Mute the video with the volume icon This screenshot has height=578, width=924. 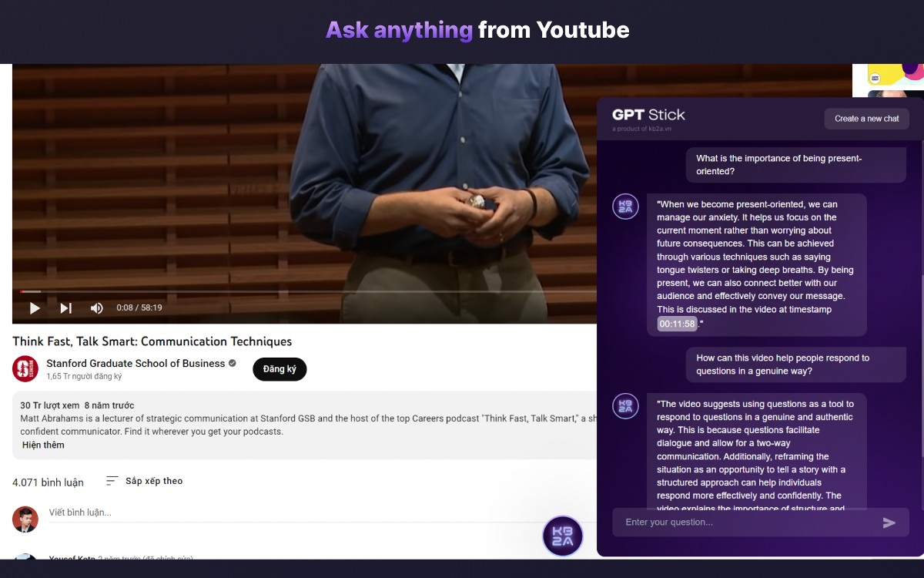click(95, 307)
